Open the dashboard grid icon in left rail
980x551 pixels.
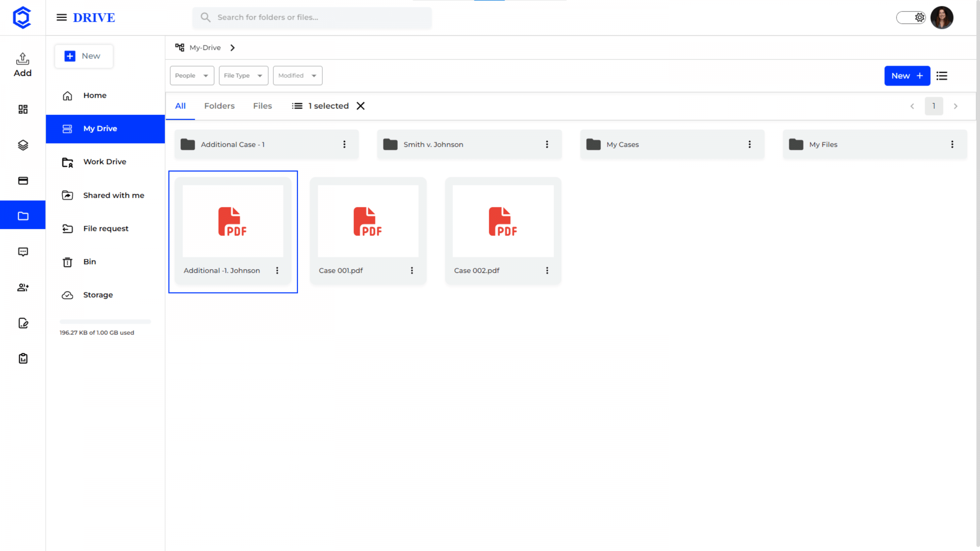click(23, 110)
